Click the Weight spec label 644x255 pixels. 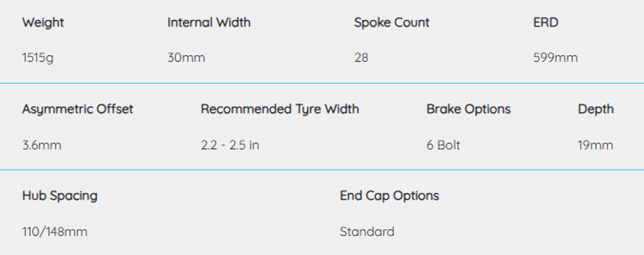coord(43,22)
